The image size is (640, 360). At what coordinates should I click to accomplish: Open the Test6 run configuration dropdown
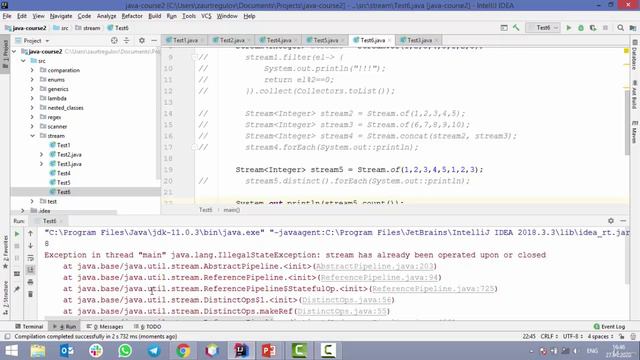coord(543,28)
